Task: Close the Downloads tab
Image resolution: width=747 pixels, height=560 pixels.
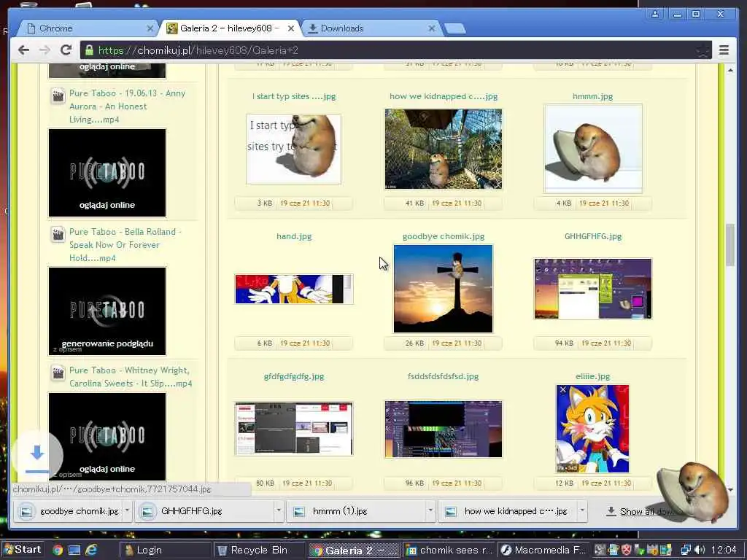Action: coord(432,28)
